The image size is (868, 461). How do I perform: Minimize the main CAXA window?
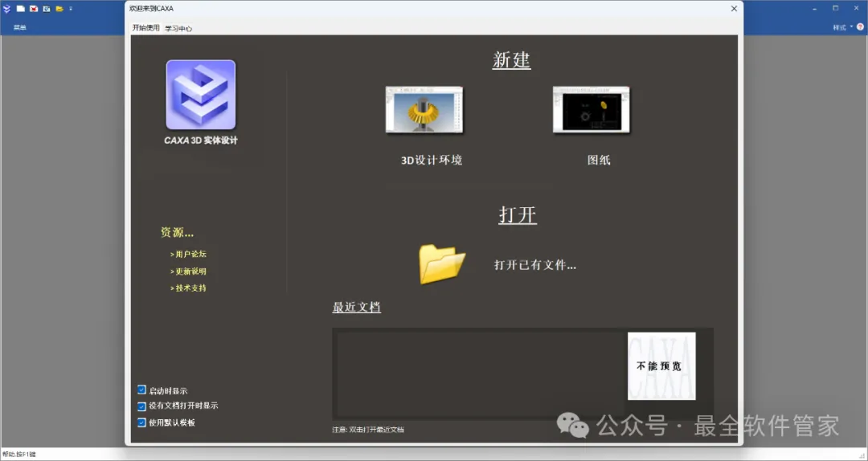point(815,9)
